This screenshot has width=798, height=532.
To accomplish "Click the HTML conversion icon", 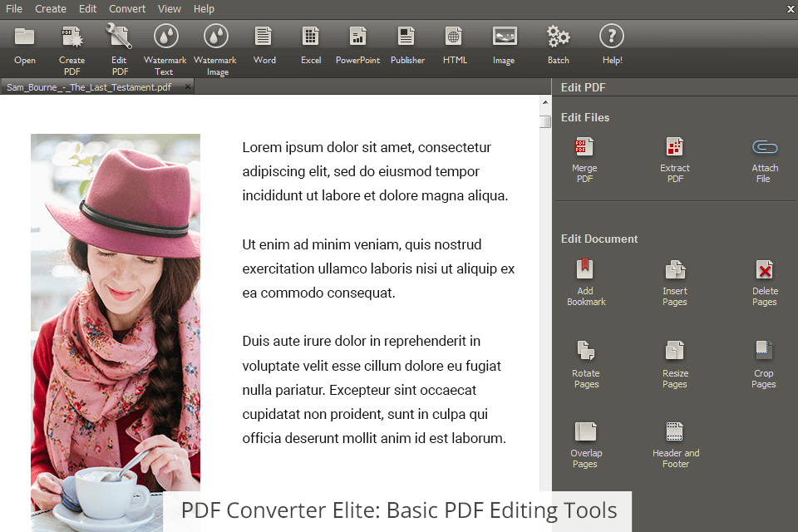I will point(454,36).
